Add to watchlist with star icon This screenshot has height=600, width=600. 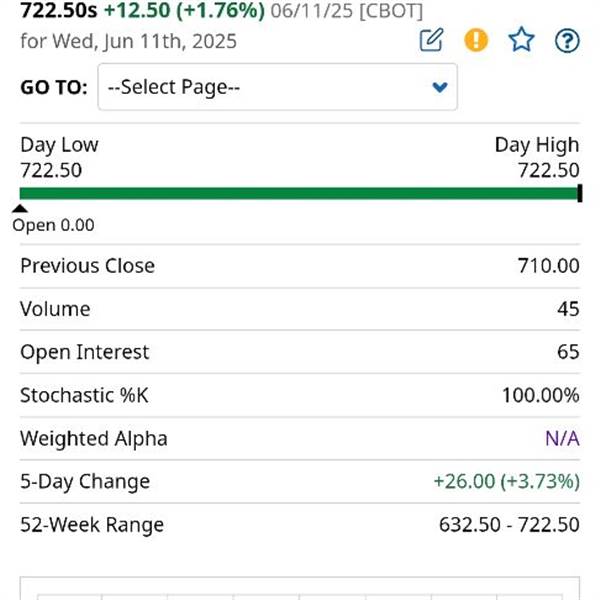[x=521, y=40]
